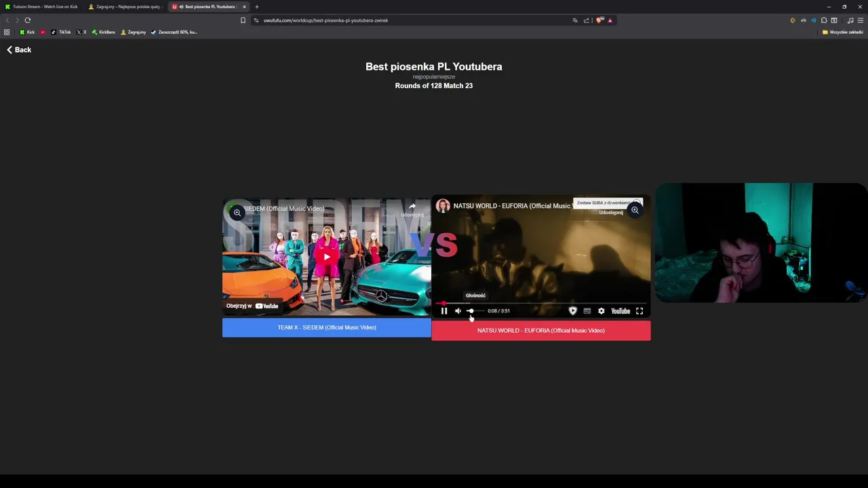Click the Rounds of 128 Match 23 text
Viewport: 868px width, 488px height.
434,85
